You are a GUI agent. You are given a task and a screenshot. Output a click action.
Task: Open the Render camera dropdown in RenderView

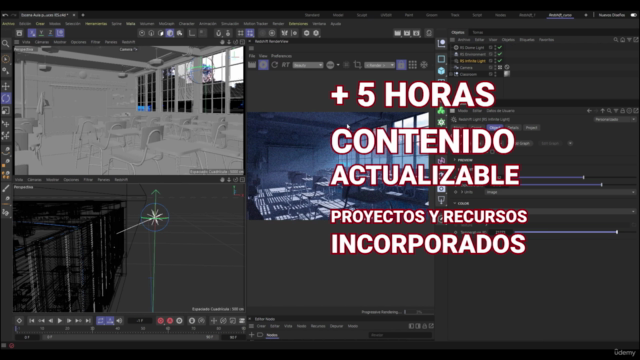coord(380,65)
